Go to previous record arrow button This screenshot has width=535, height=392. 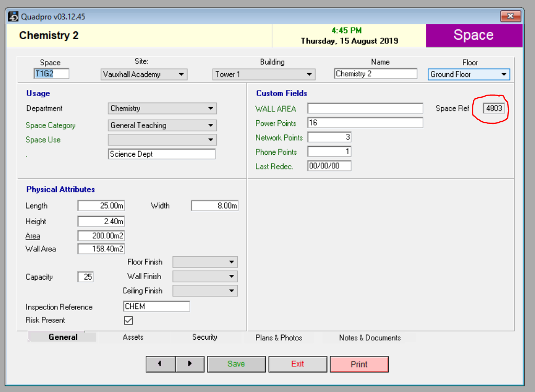[161, 364]
